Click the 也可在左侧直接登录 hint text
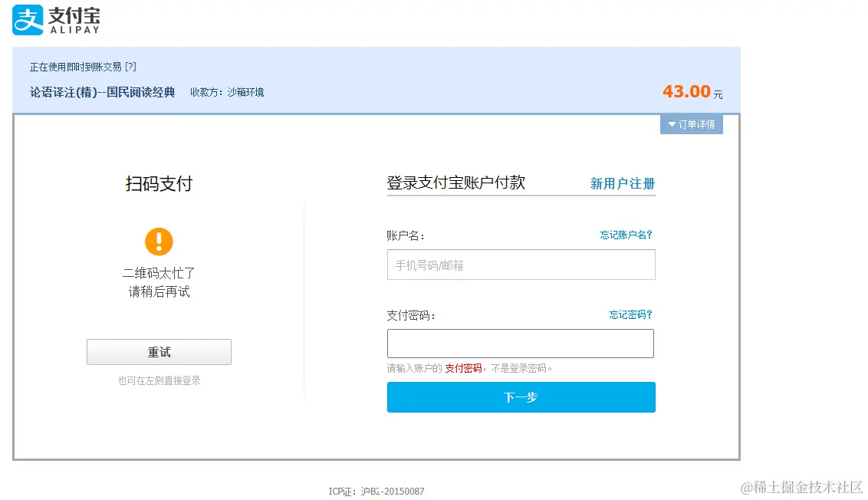Screen dimensions: 868x500 click(x=159, y=380)
